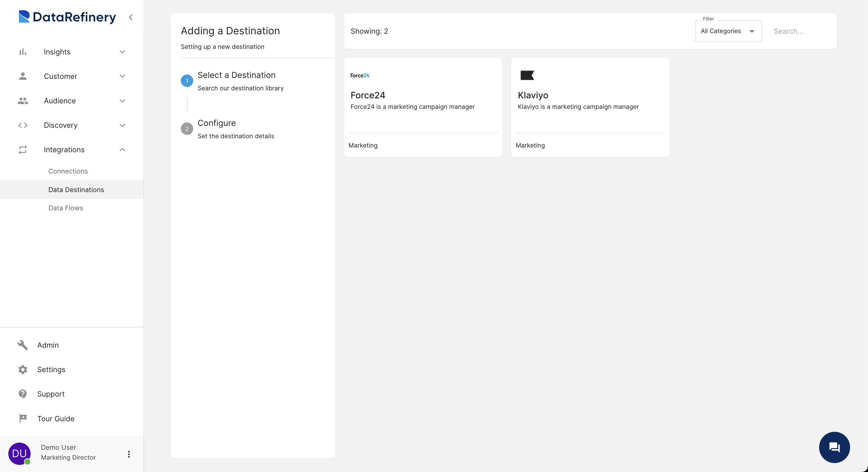Select the Klaviyo destination card
This screenshot has width=868, height=472.
pos(590,107)
